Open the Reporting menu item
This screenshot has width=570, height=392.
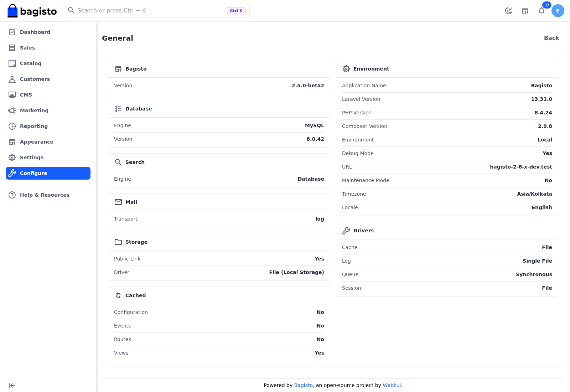point(48,126)
